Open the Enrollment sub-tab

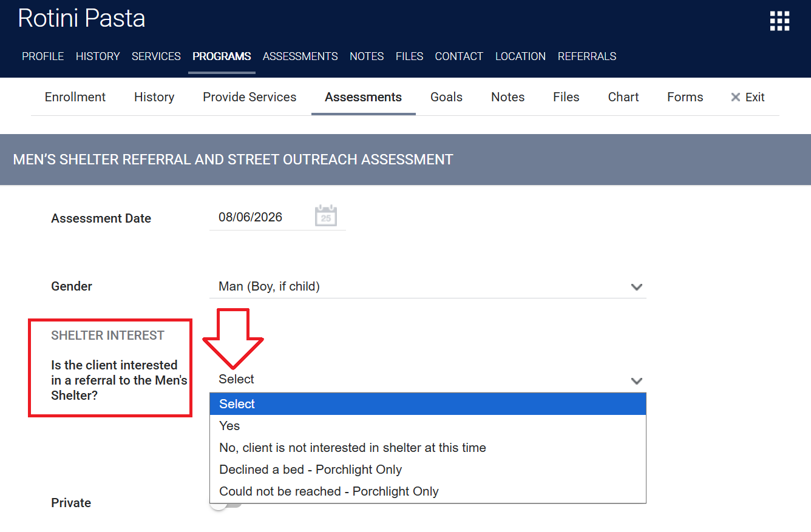pos(75,97)
